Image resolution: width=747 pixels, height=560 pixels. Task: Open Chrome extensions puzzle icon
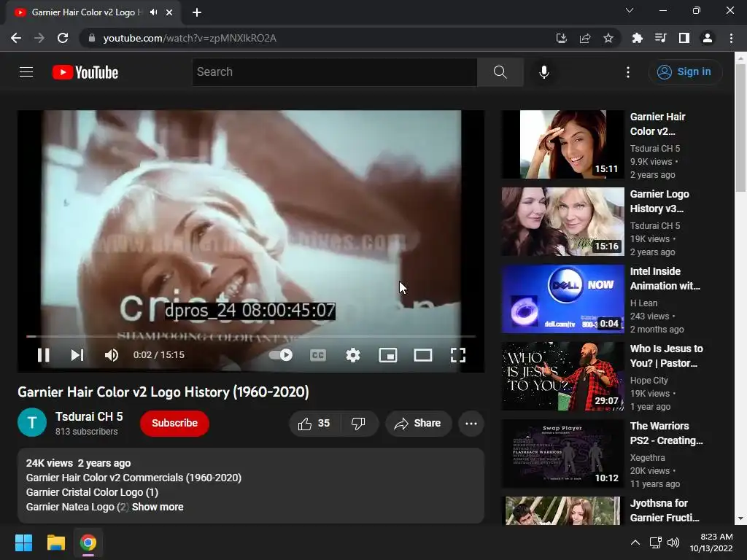click(638, 38)
